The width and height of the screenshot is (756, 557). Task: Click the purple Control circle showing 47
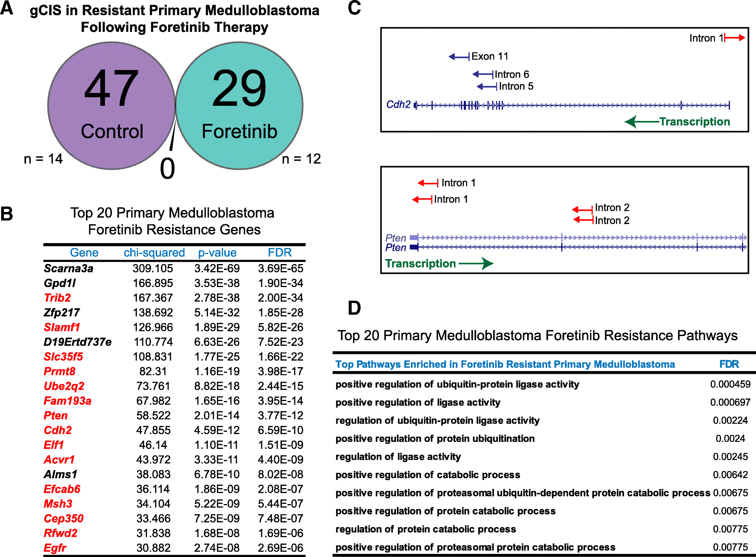(x=112, y=106)
